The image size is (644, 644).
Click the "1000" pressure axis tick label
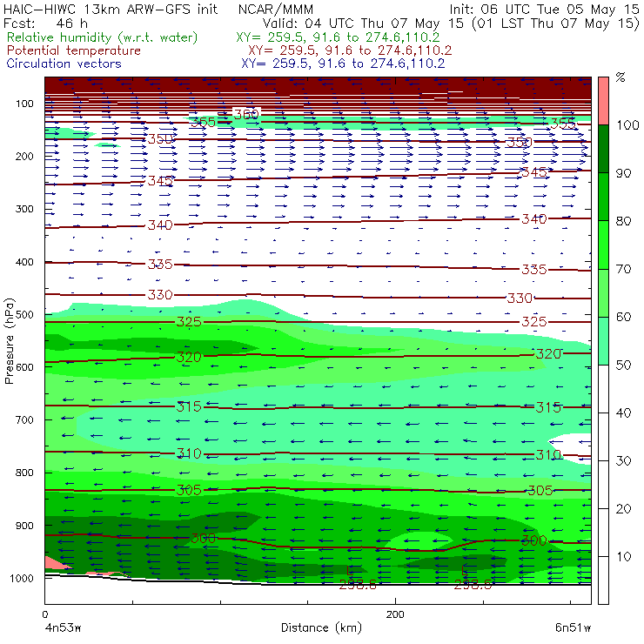[x=22, y=578]
